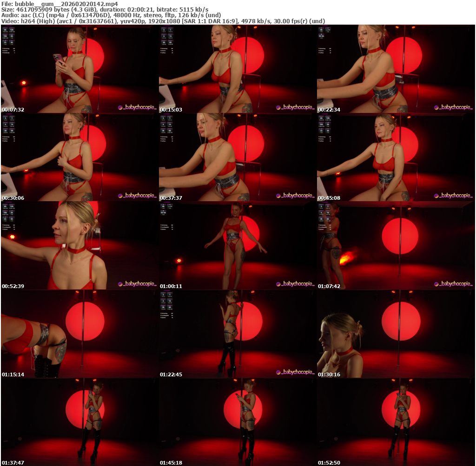This screenshot has height=466, width=476.
Task: Open the thumbnail stamped 00:07:32
Action: (79, 69)
